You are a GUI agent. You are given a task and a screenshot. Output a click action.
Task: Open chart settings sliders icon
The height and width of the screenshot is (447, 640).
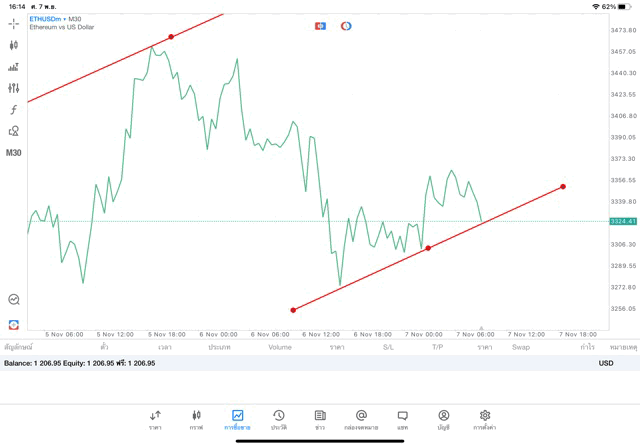14,88
